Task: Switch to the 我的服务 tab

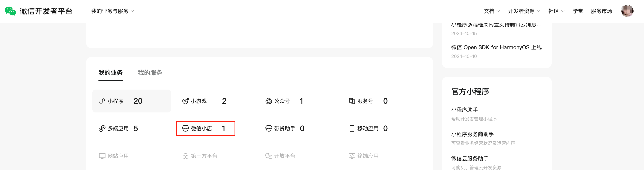Action: pos(150,73)
